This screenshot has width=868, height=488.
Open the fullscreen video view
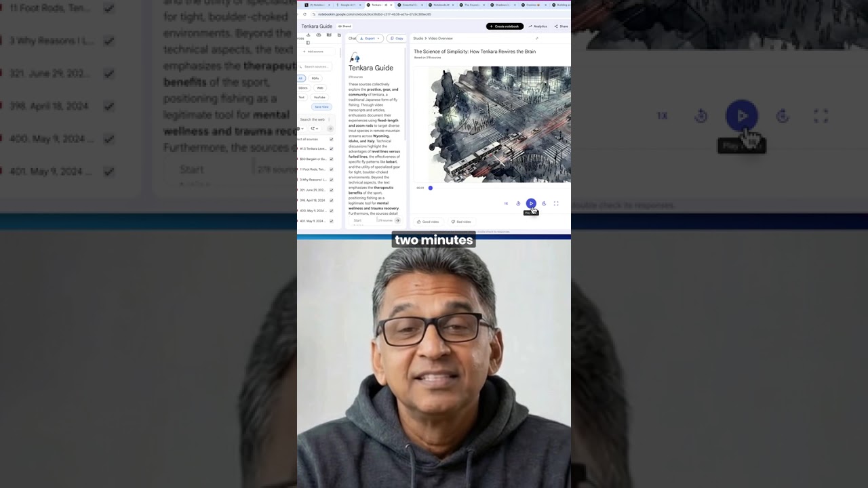(x=556, y=203)
